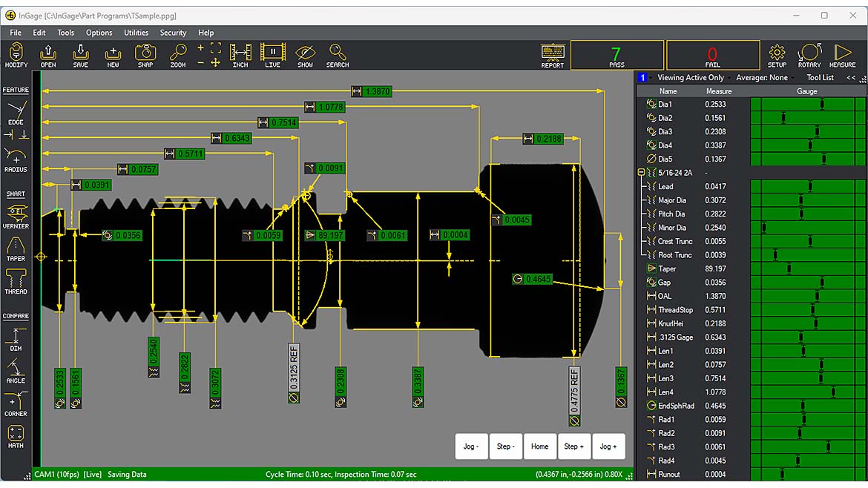Screen dimensions: 868x488
Task: Select the Thread smart tool
Action: pos(16,282)
